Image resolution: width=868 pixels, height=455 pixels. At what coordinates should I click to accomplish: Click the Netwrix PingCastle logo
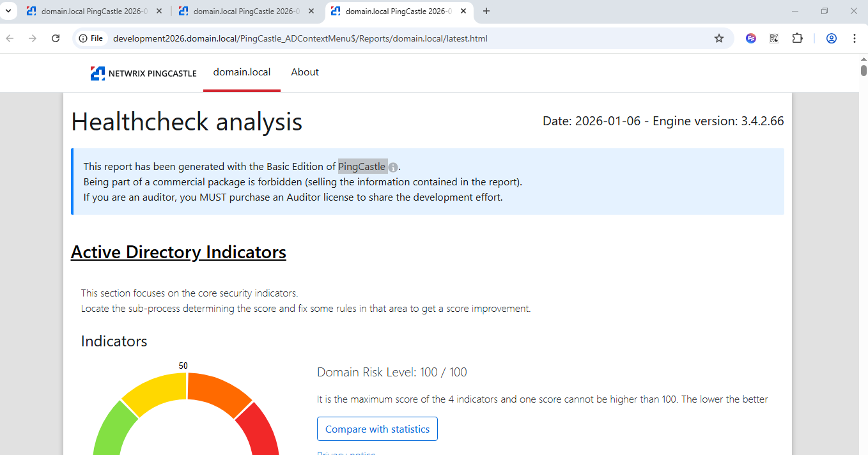point(143,73)
